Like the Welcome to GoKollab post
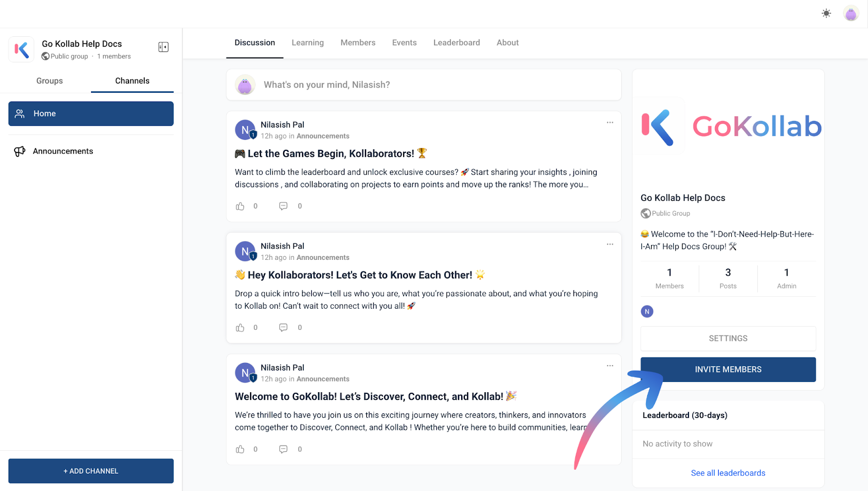The height and width of the screenshot is (491, 868). tap(240, 449)
